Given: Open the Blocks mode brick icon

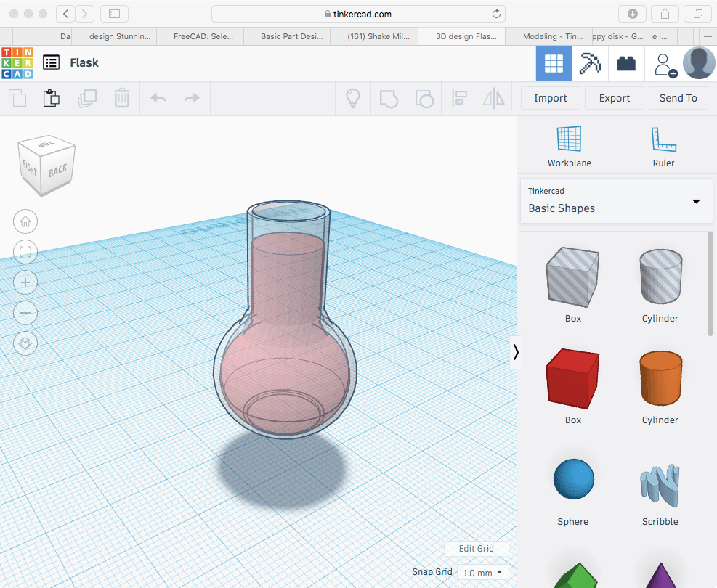Looking at the screenshot, I should tap(626, 64).
